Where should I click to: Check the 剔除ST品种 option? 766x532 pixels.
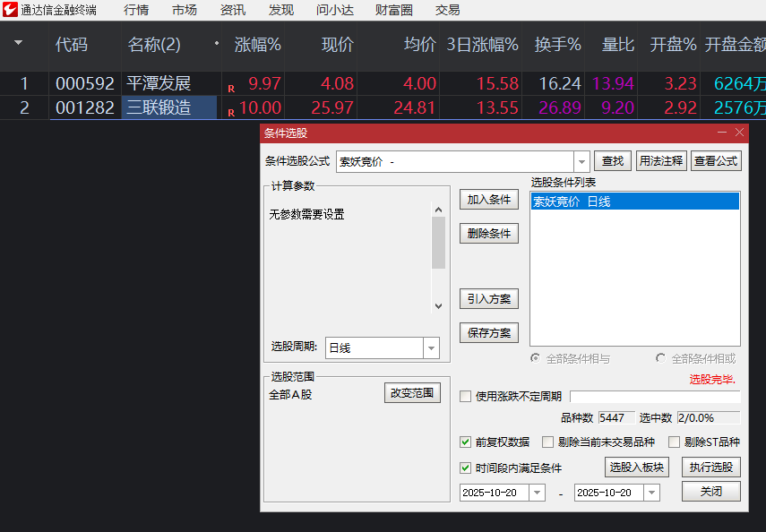point(673,442)
